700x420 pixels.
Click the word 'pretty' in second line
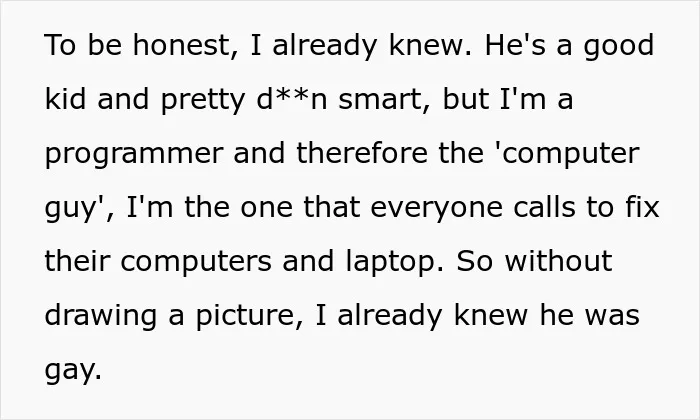point(203,100)
